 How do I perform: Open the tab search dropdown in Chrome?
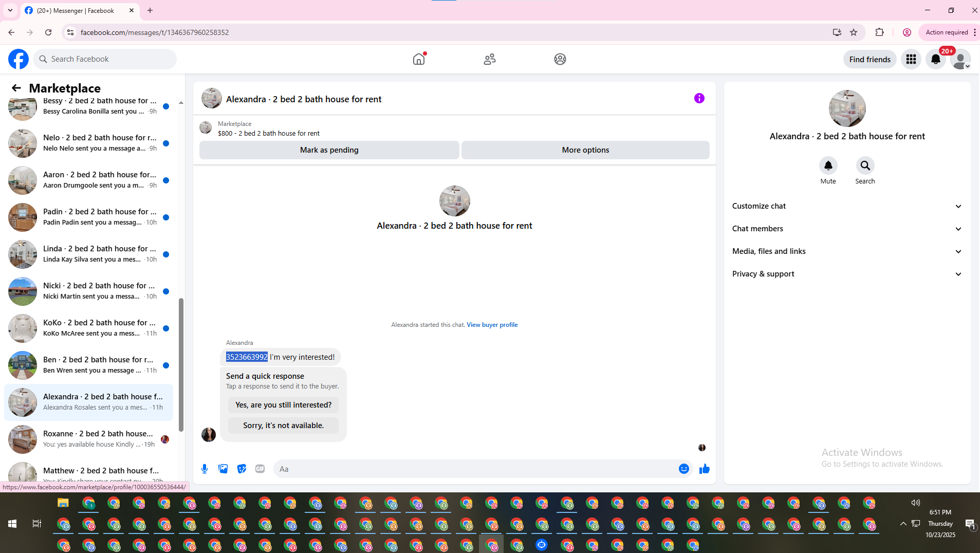coord(10,10)
